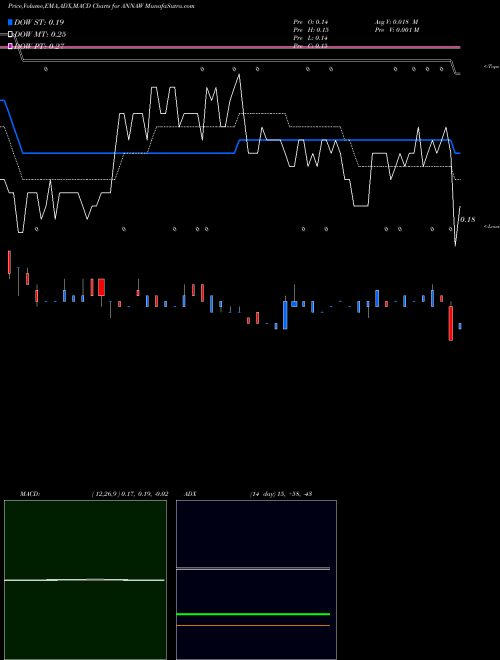500x660 pixels.
Task: Click the 'Pre L: 0.14' value
Action: [311, 38]
